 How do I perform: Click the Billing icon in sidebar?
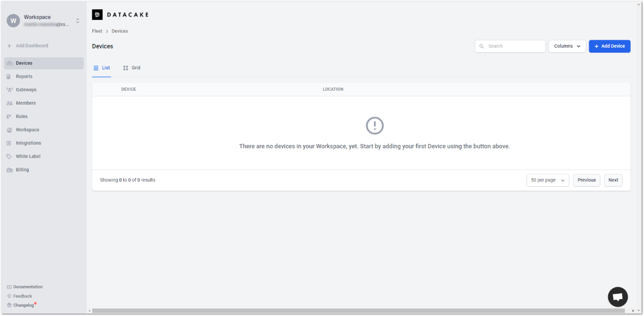tap(10, 170)
